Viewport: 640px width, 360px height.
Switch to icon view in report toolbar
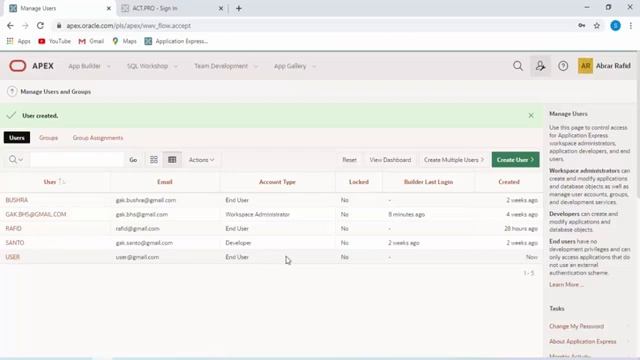[153, 160]
